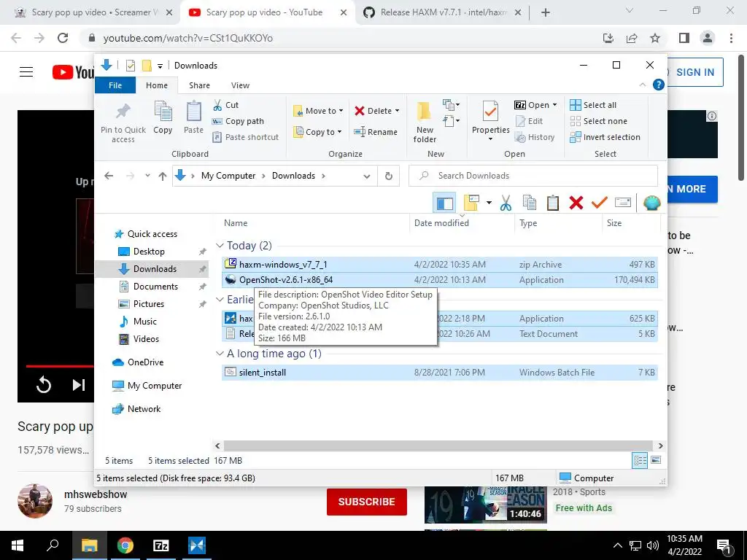Open the Copy to dropdown
The image size is (747, 560).
pyautogui.click(x=317, y=132)
